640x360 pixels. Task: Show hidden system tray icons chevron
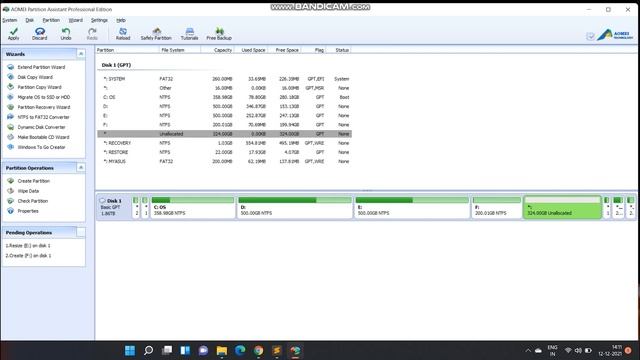click(x=528, y=350)
